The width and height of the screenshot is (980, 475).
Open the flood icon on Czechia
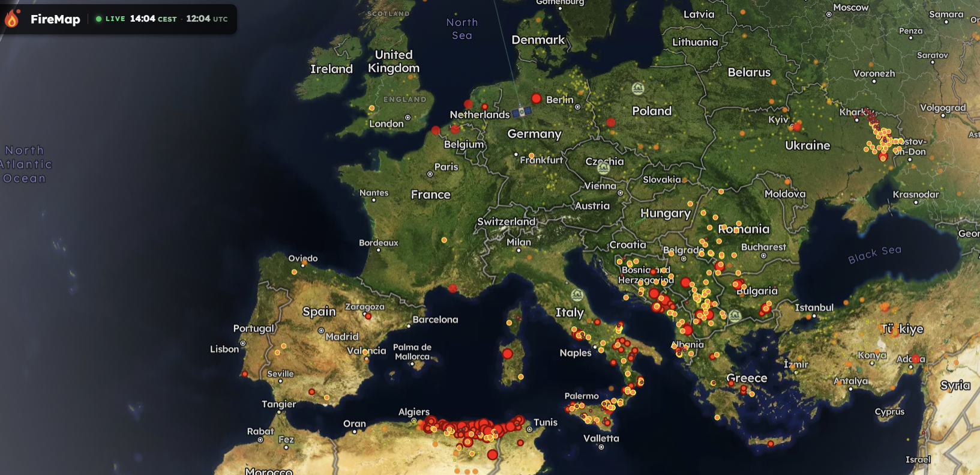click(604, 168)
